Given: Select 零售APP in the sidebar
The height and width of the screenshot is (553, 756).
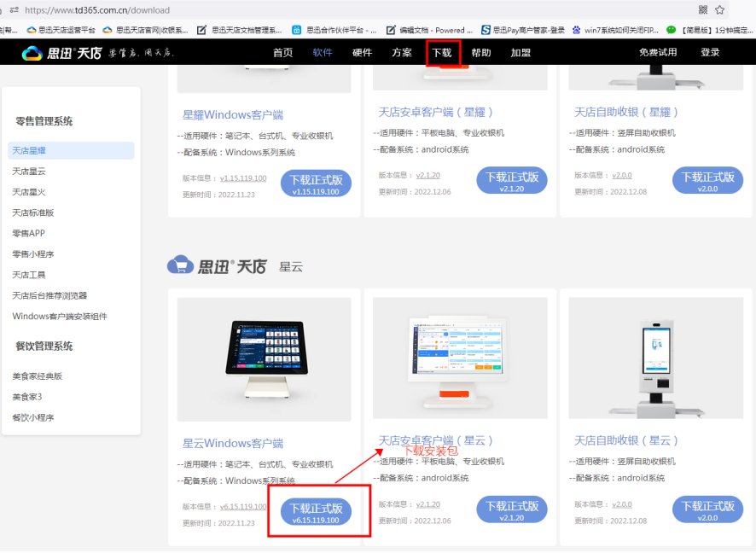Looking at the screenshot, I should [28, 233].
